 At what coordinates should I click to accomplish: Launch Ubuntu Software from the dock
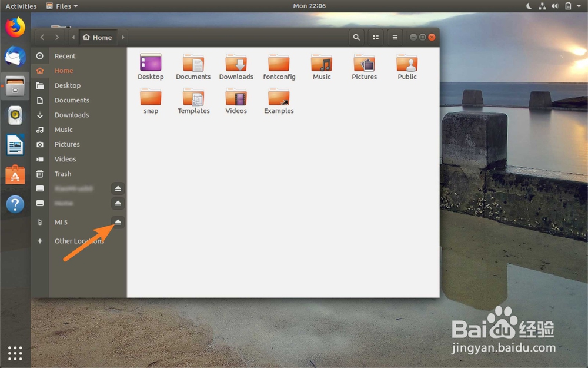(15, 174)
